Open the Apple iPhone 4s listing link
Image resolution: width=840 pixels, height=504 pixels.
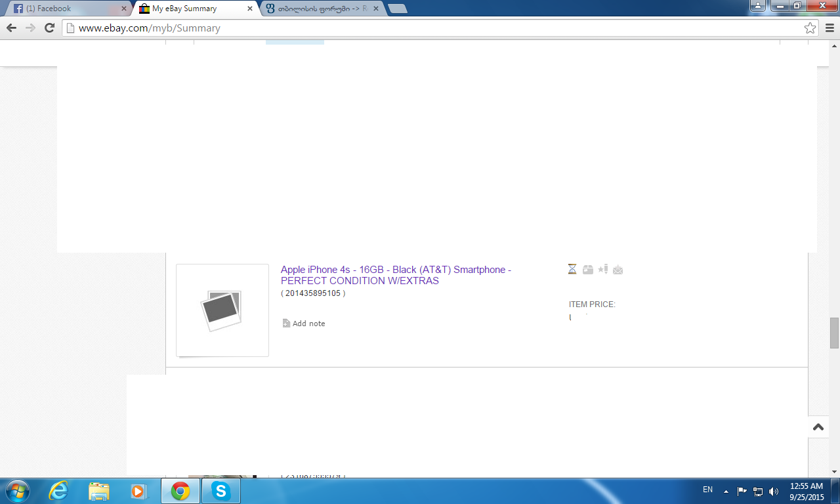tap(396, 275)
